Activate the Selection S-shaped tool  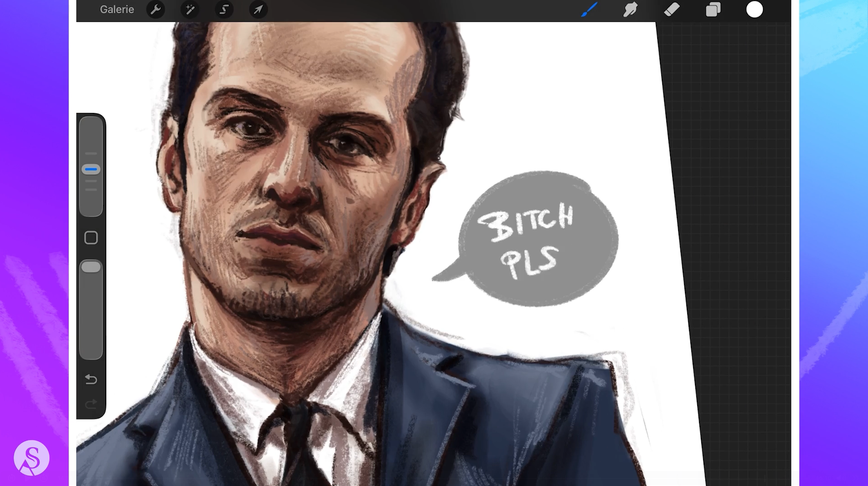point(224,10)
